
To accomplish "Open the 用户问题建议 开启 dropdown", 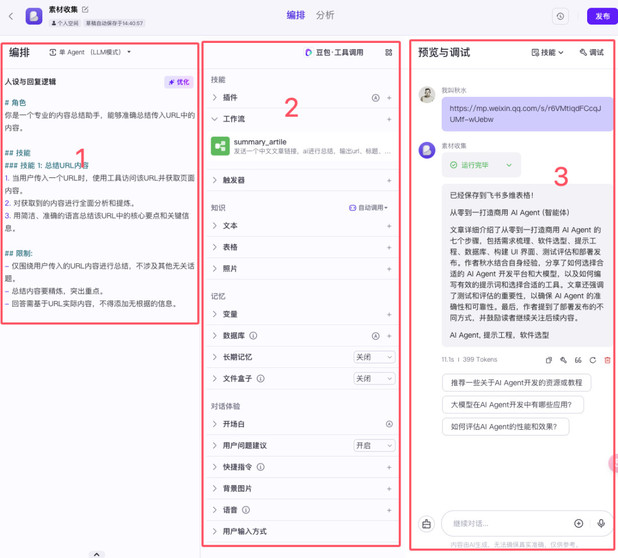I will pyautogui.click(x=374, y=445).
